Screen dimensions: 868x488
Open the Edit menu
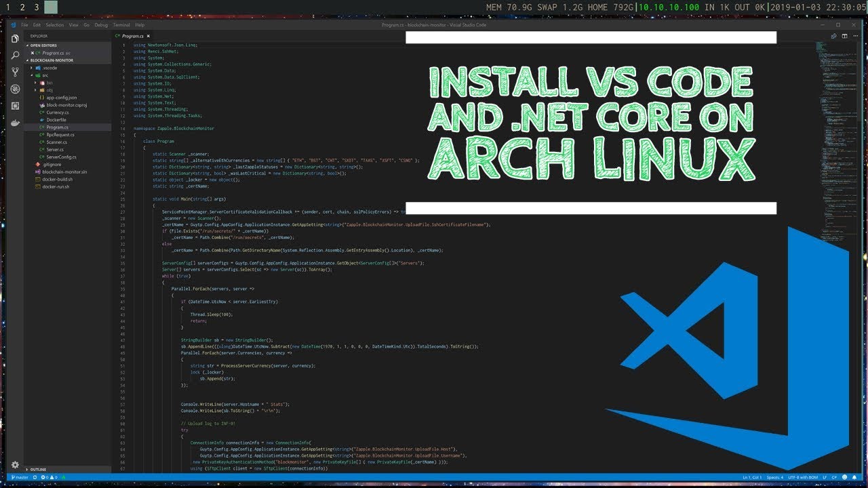37,25
